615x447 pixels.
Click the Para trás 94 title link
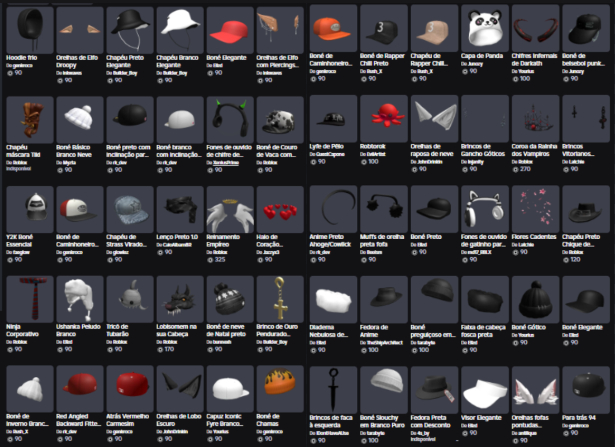click(x=579, y=418)
